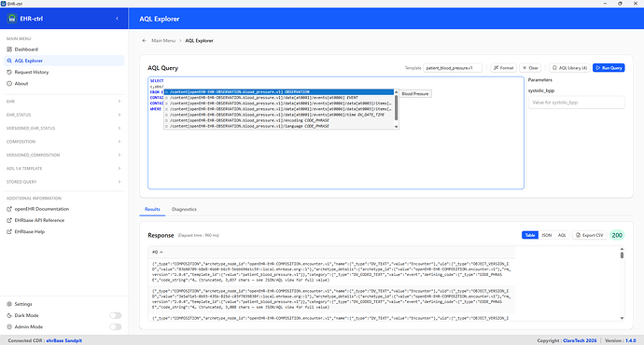Screen dimensions: 644x345
Task: Switch to the Diagnostics tab
Action: pyautogui.click(x=184, y=209)
